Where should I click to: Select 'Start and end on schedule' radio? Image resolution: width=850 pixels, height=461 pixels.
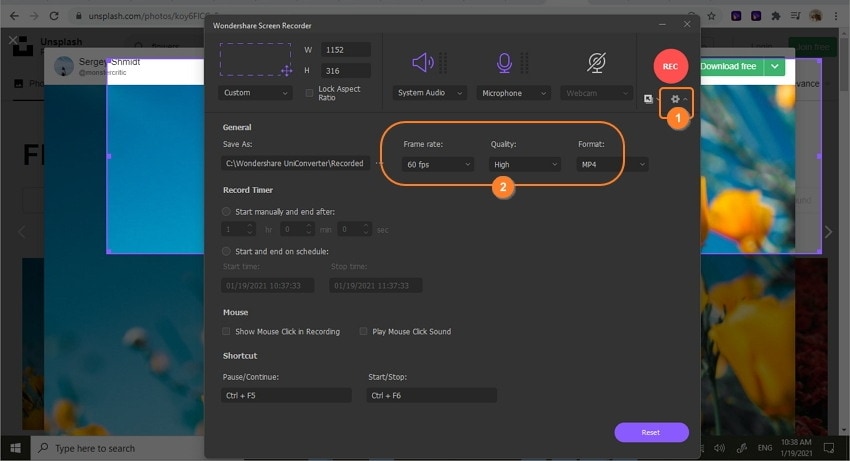coord(226,251)
